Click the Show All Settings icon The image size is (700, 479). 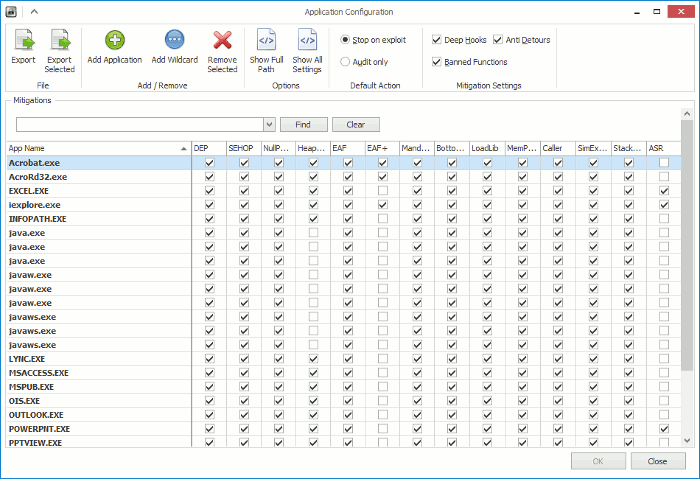[307, 40]
